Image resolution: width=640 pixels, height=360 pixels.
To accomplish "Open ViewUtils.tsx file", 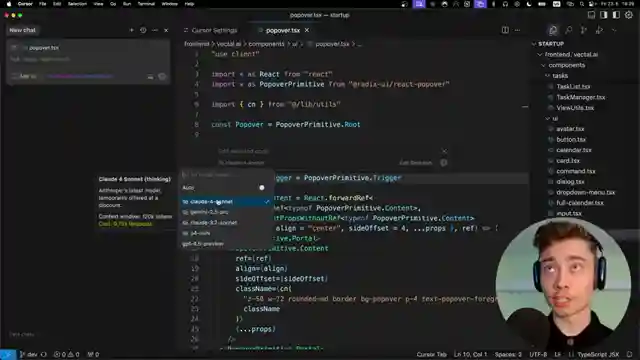I will point(575,108).
